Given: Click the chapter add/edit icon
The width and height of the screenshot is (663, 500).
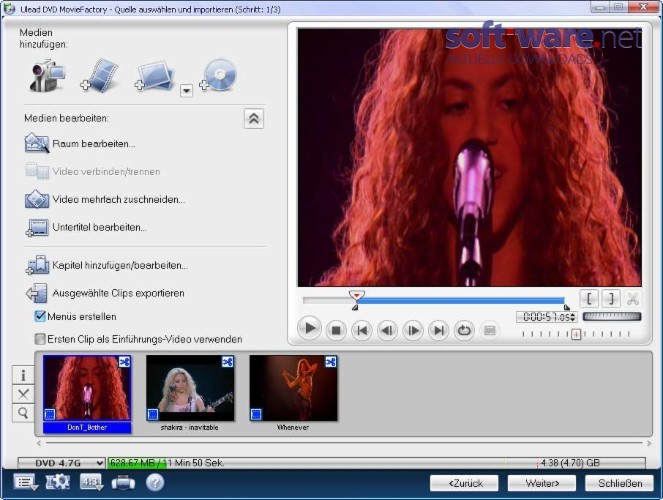Looking at the screenshot, I should (37, 265).
